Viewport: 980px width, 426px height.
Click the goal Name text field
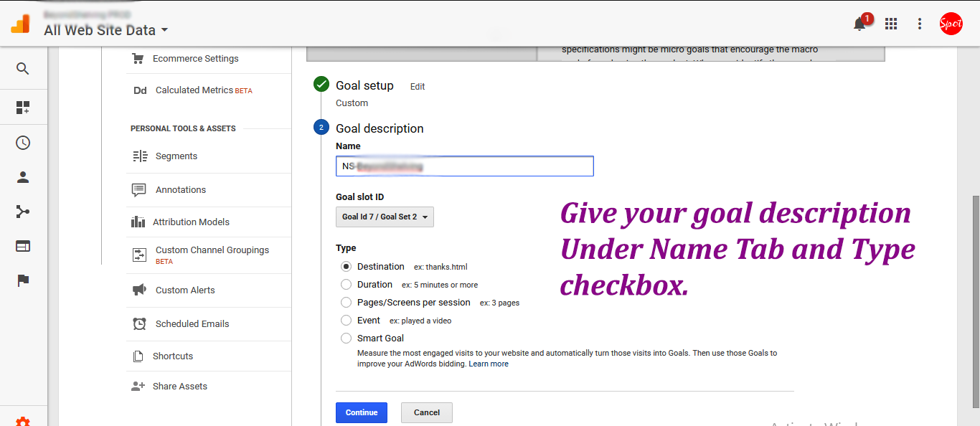point(464,166)
